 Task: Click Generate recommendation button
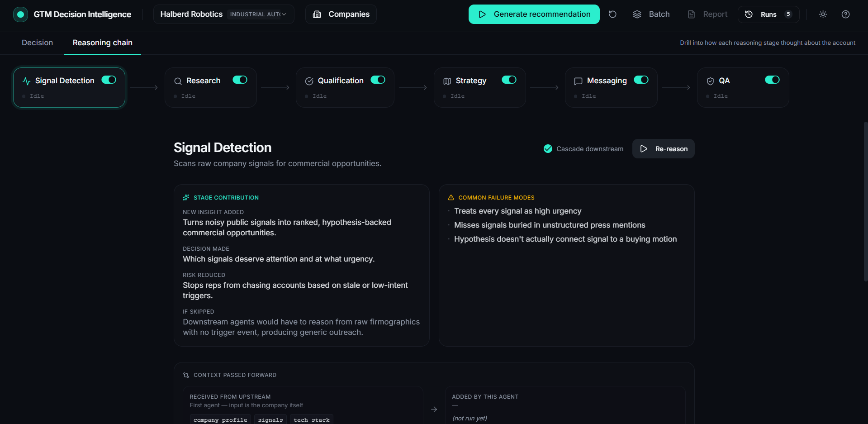[534, 14]
